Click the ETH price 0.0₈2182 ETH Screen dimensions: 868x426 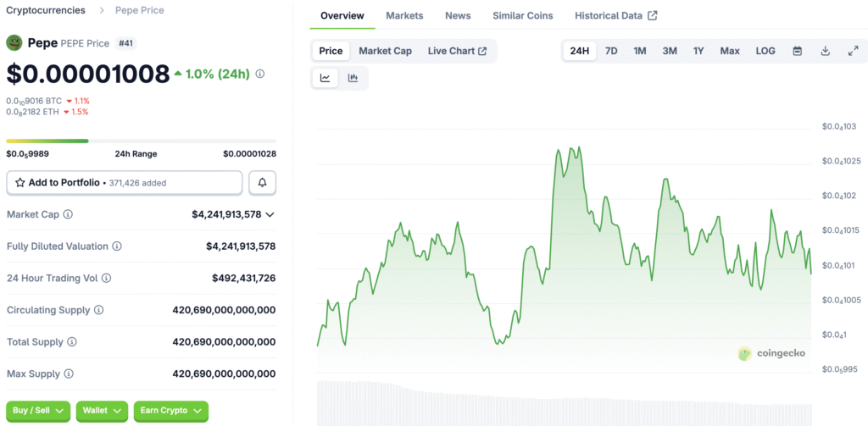point(32,112)
